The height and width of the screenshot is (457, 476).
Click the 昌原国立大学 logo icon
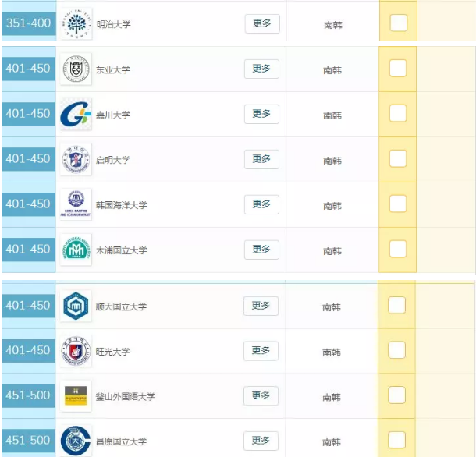point(76,441)
